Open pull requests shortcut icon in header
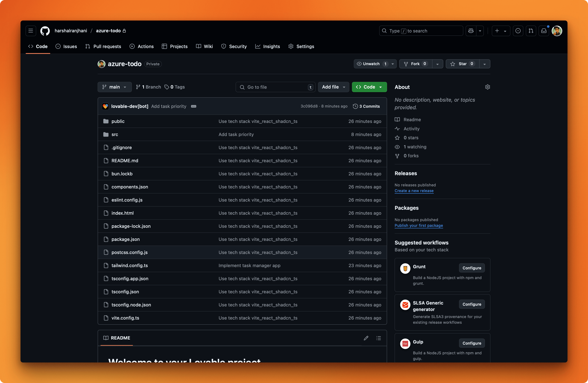The height and width of the screenshot is (383, 588). pos(531,31)
